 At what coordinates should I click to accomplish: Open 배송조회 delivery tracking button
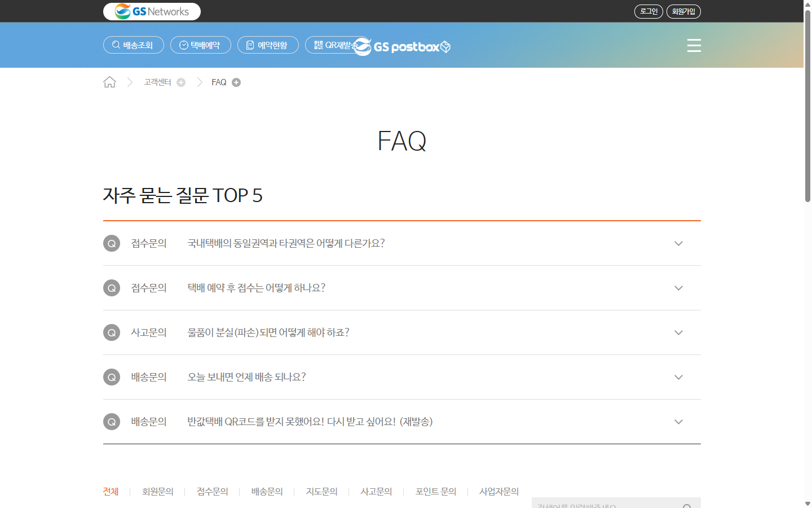click(134, 45)
